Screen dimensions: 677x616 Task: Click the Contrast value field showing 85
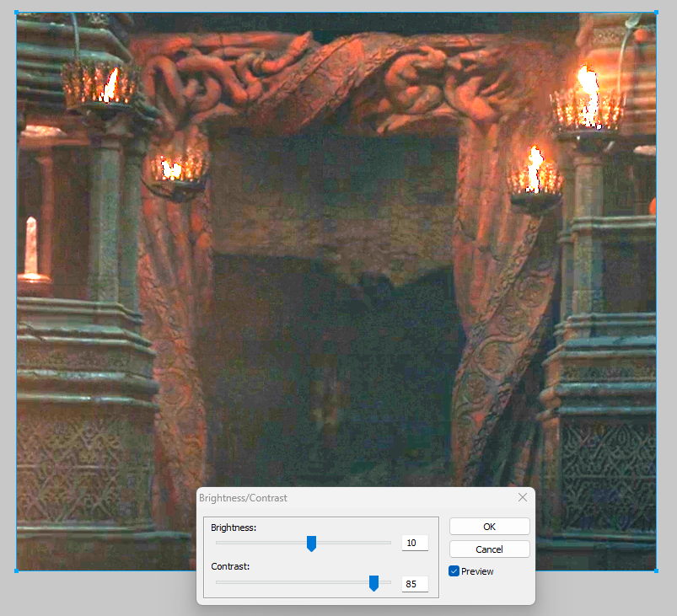pyautogui.click(x=415, y=584)
